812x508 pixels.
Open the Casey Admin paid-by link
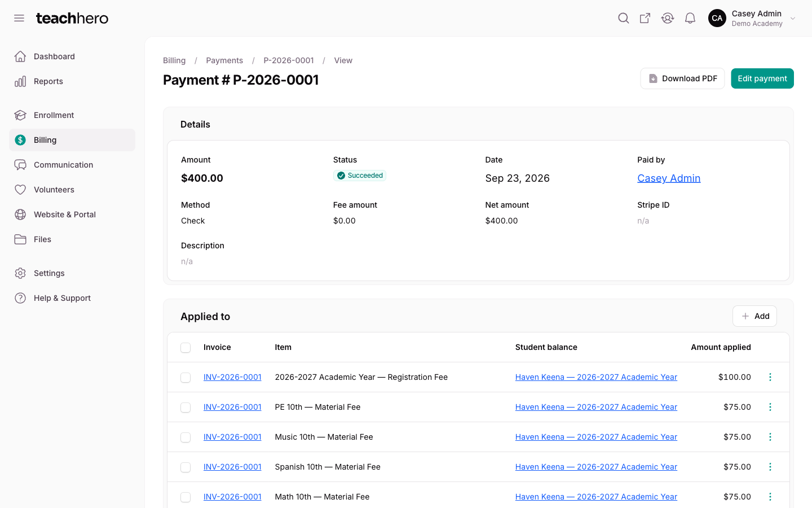[669, 178]
